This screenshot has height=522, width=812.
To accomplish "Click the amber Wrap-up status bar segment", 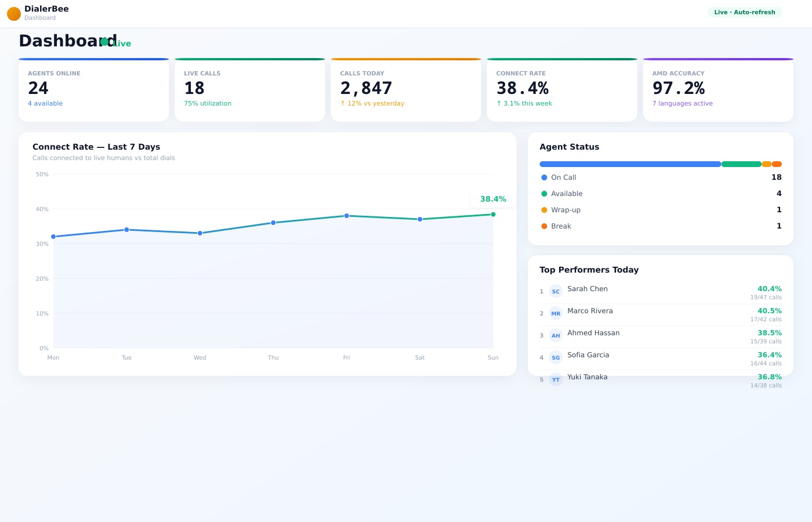I will tap(767, 164).
